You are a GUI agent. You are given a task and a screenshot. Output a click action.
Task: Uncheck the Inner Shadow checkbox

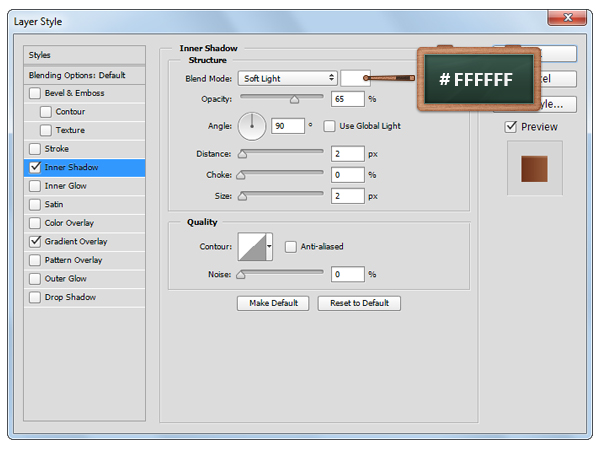point(36,167)
